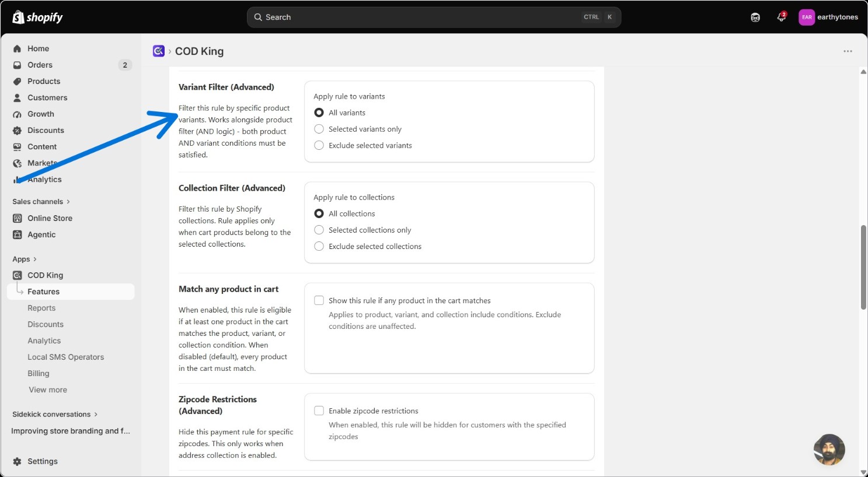Viewport: 868px width, 477px height.
Task: Click the search magnifier icon
Action: (x=258, y=17)
